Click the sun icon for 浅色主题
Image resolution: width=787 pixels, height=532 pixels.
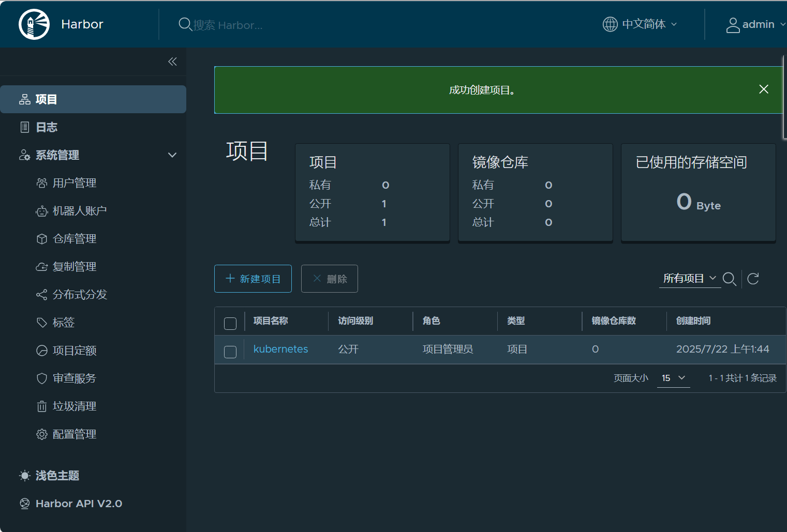tap(25, 476)
